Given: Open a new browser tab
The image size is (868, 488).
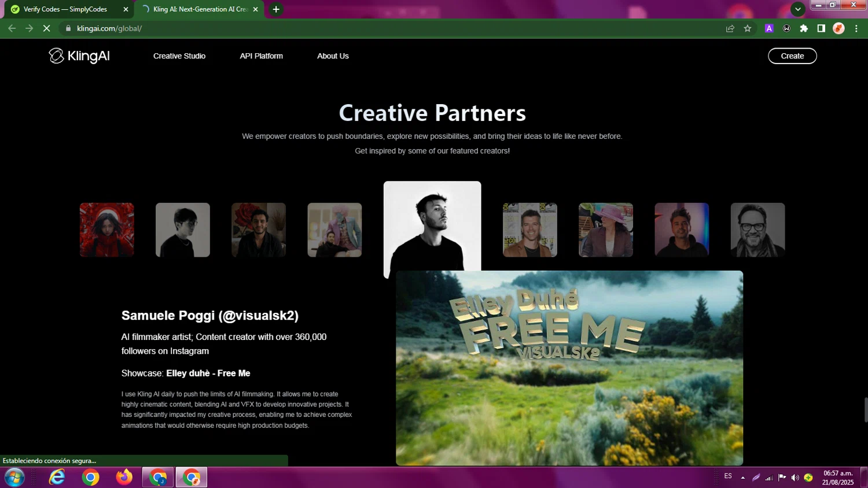Looking at the screenshot, I should click(276, 9).
